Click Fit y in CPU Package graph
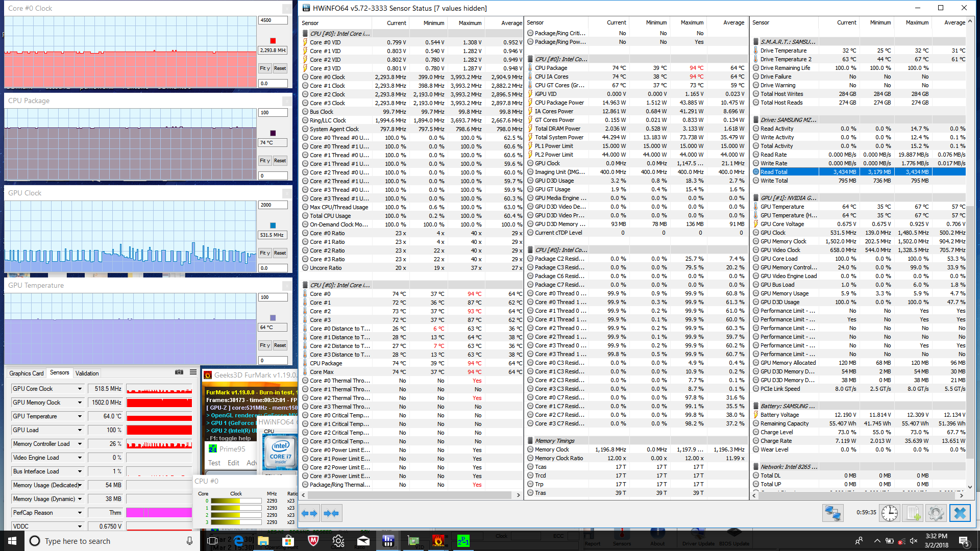 (265, 161)
